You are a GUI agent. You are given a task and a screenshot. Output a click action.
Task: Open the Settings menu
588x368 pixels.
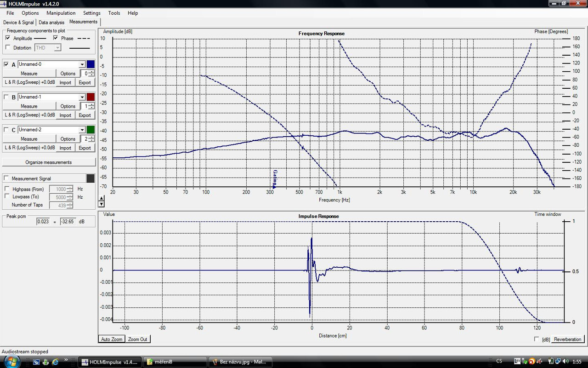[92, 13]
